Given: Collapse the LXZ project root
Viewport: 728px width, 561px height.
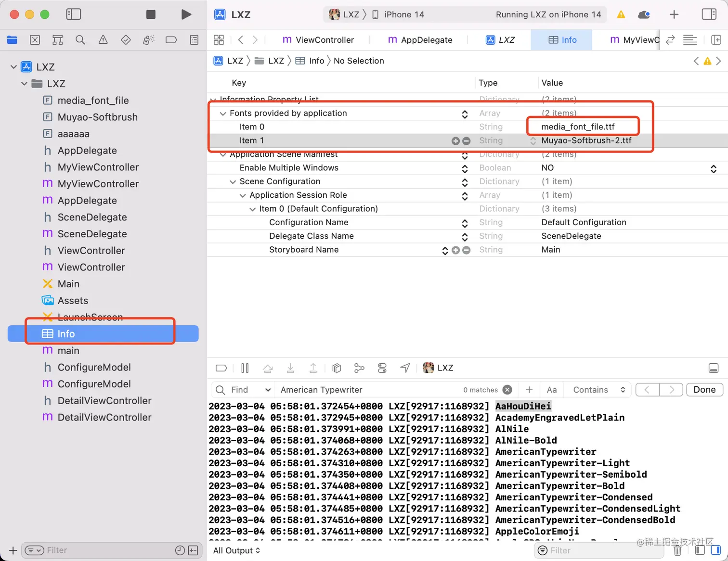Looking at the screenshot, I should point(13,67).
